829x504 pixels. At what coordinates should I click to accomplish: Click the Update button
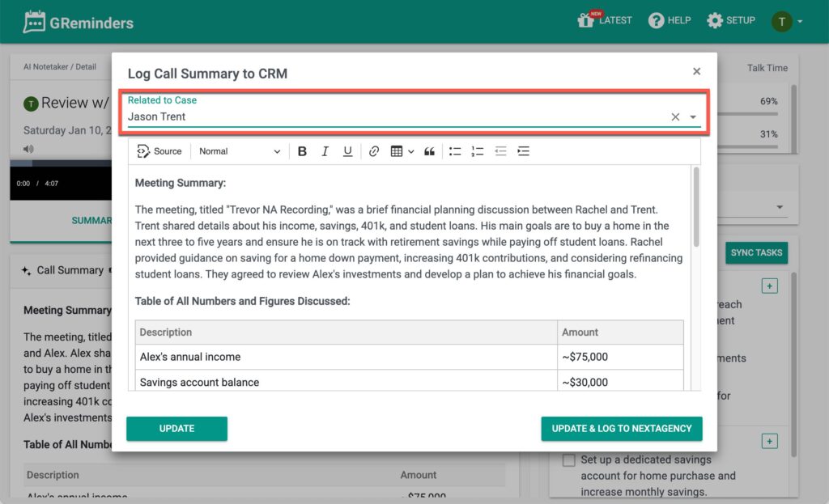tap(176, 429)
